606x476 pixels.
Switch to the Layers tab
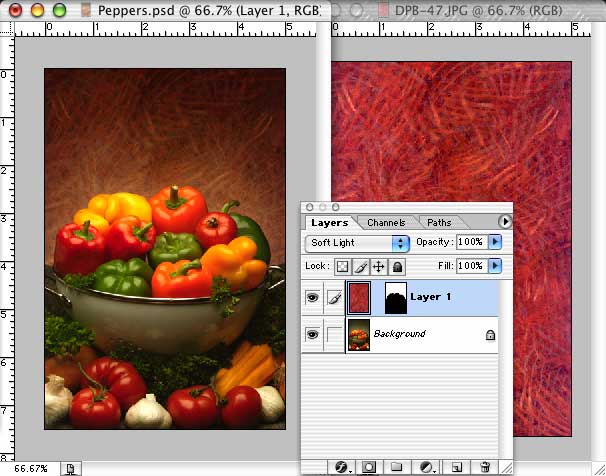[x=330, y=223]
